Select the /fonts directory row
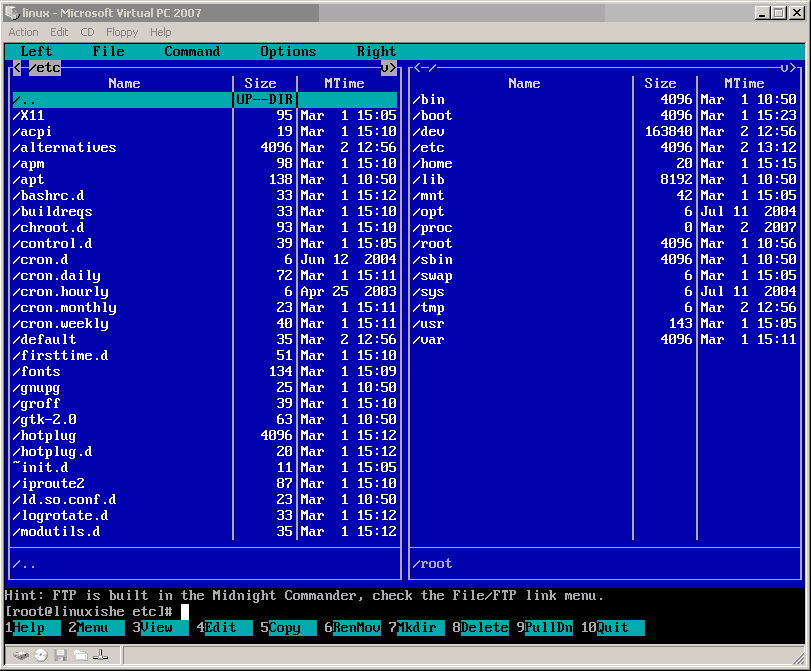The image size is (811, 671). tap(205, 371)
